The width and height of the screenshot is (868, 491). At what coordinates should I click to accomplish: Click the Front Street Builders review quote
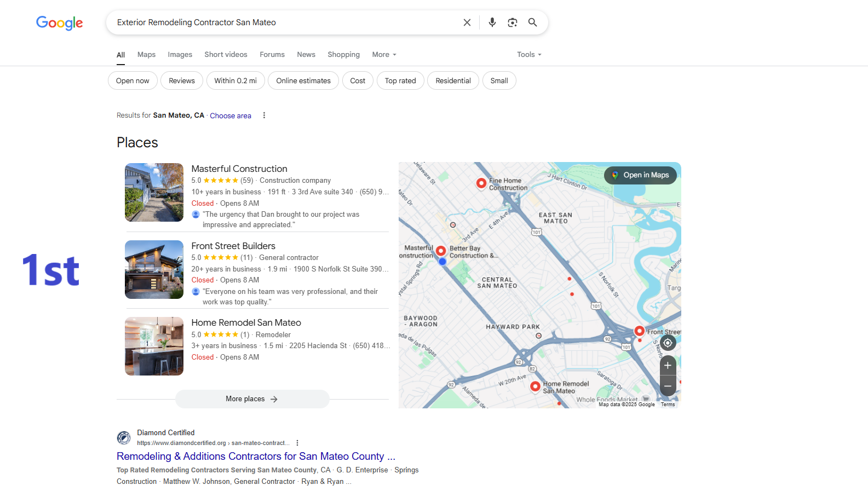click(x=290, y=297)
